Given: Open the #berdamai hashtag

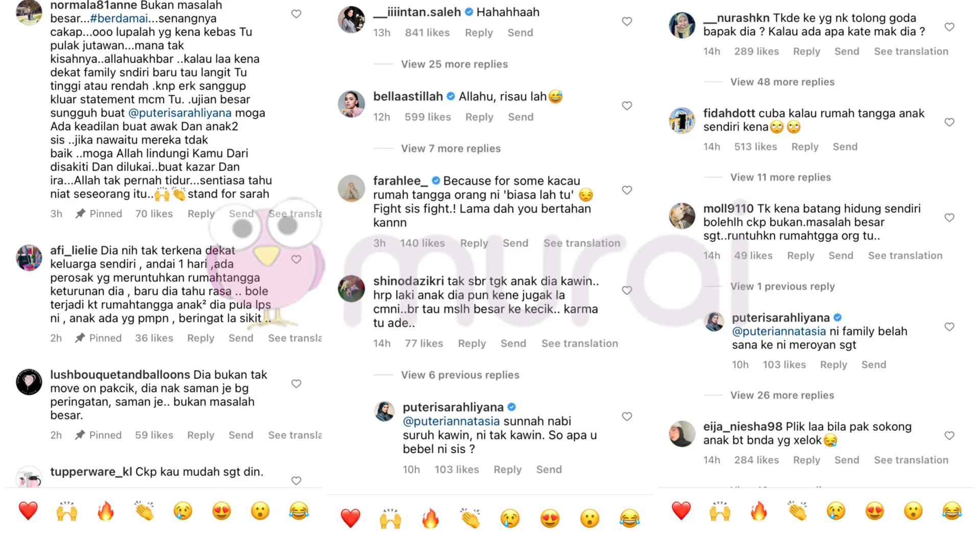Looking at the screenshot, I should coord(119,18).
